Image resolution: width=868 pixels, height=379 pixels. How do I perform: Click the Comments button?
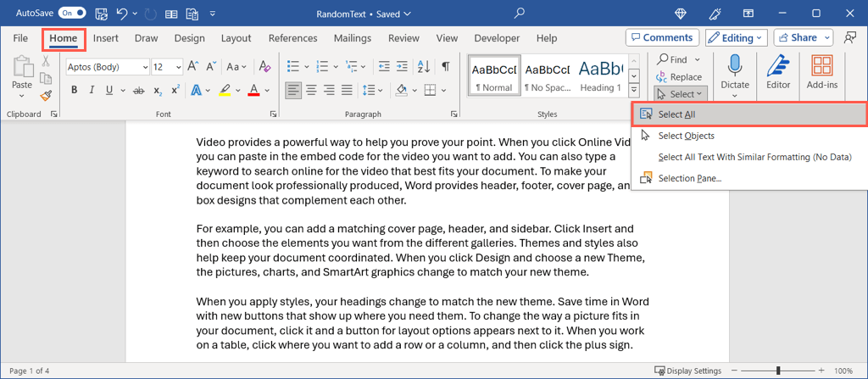pyautogui.click(x=662, y=37)
